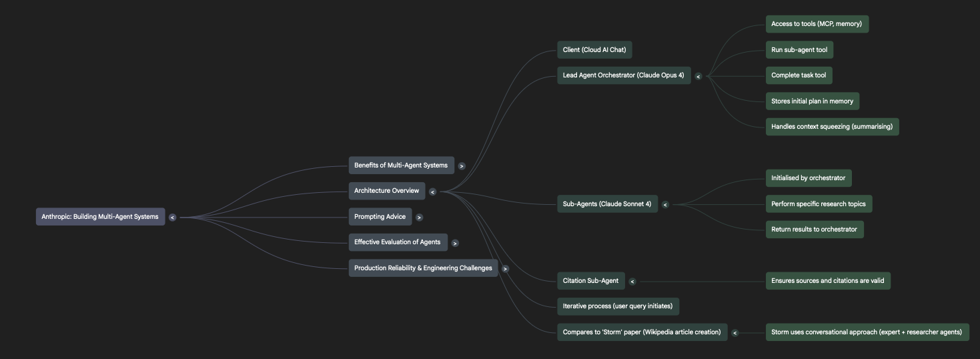This screenshot has height=359, width=980.
Task: Select the Effective Evaluation of Agents node
Action: click(398, 242)
